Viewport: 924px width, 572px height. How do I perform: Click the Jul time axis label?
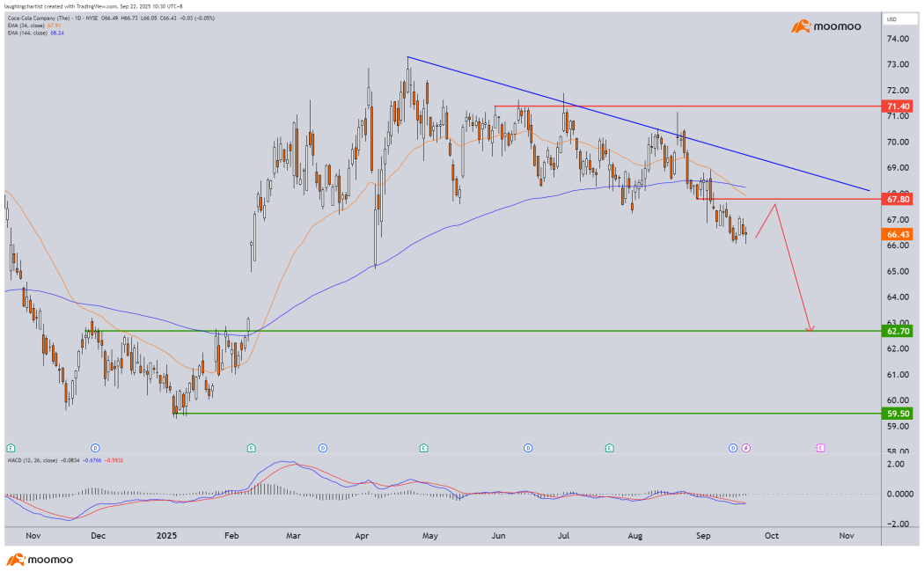(x=564, y=535)
